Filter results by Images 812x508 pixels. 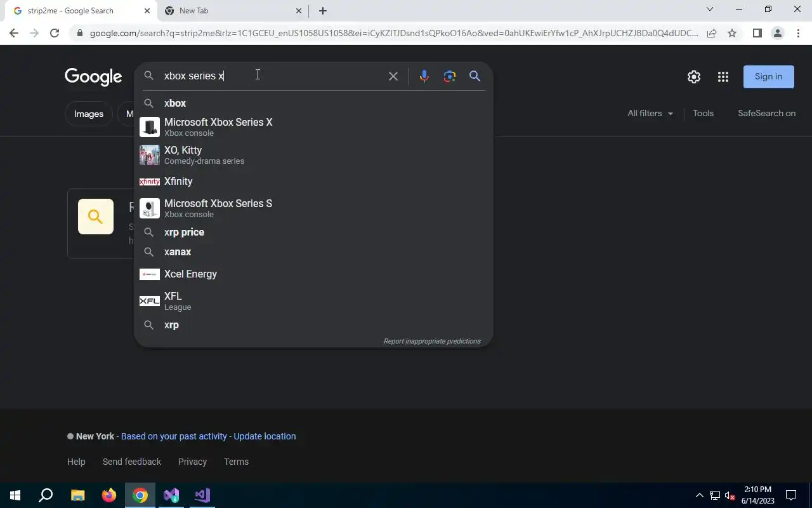pos(89,114)
